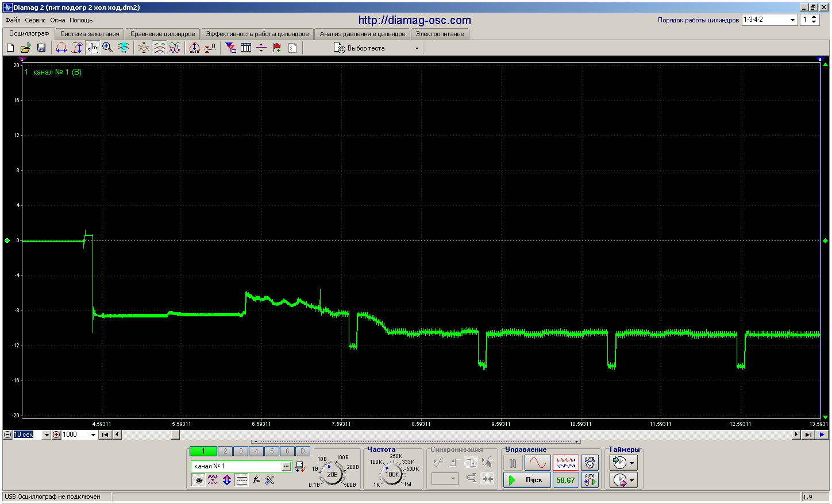Switch to the Система зажигания tab

90,34
